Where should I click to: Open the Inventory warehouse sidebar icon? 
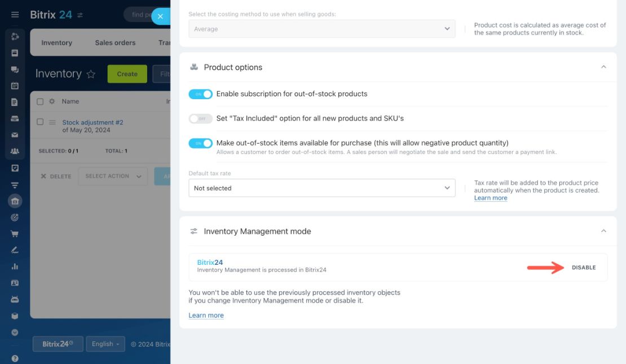click(15, 201)
